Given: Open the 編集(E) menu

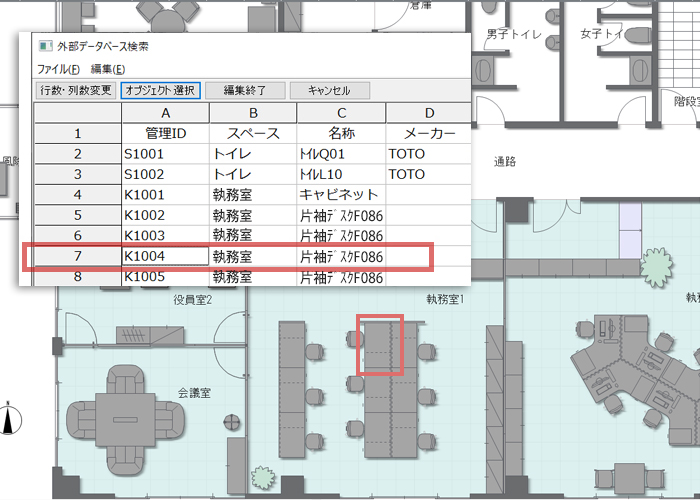Looking at the screenshot, I should point(108,69).
